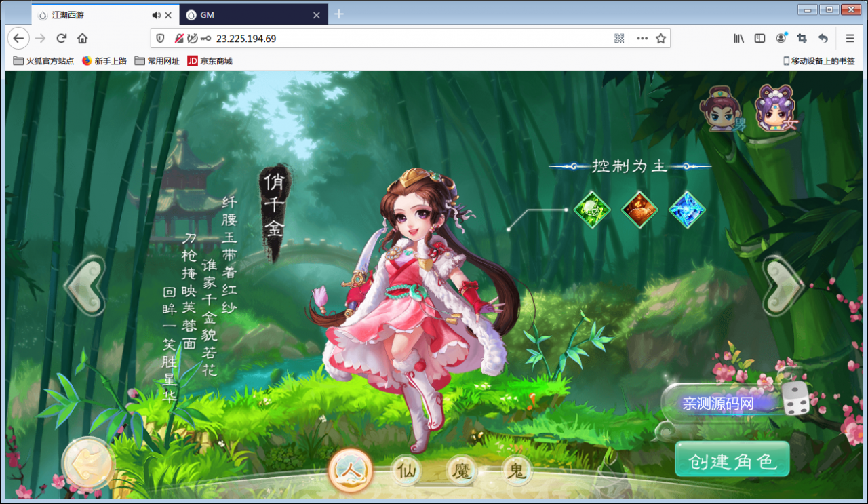Reload the page with the refresh icon
This screenshot has width=868, height=504.
point(60,39)
